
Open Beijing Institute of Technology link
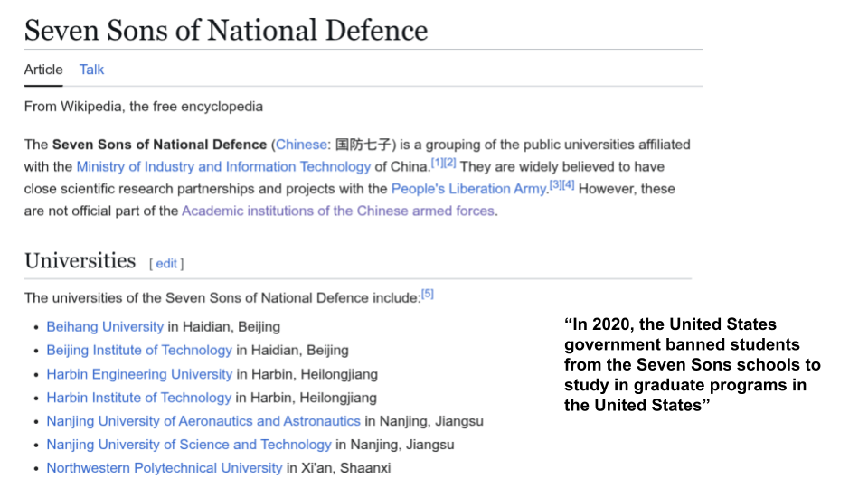coord(139,351)
